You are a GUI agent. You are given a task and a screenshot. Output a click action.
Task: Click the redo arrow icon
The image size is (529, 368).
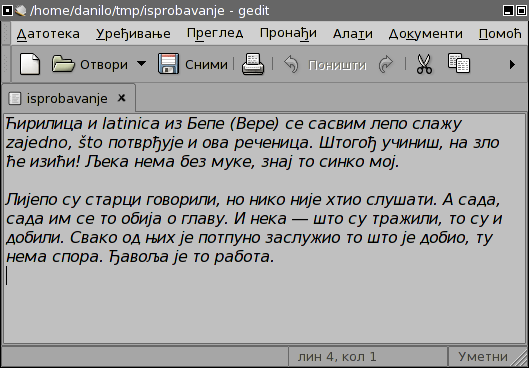(386, 64)
